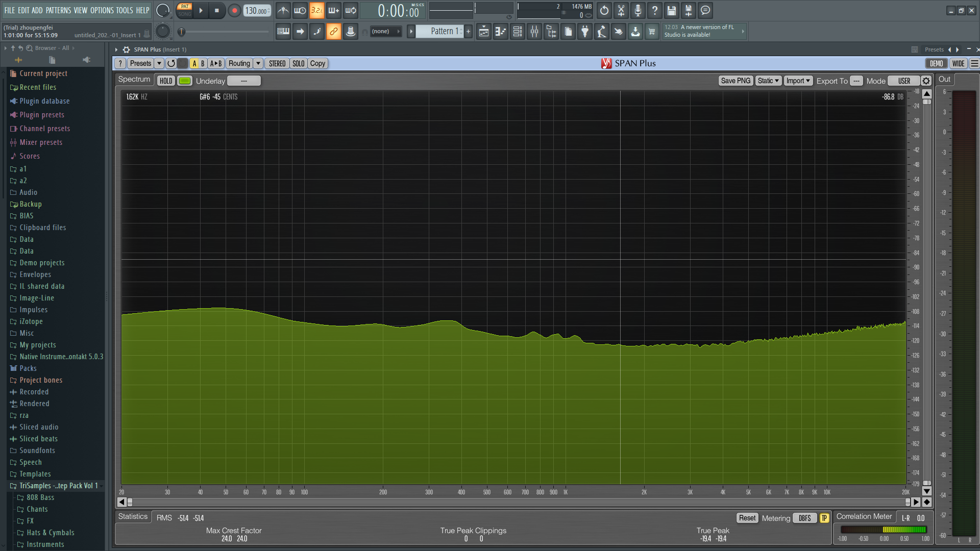Open the TOOLS menu
The width and height of the screenshot is (980, 551).
pos(125,10)
